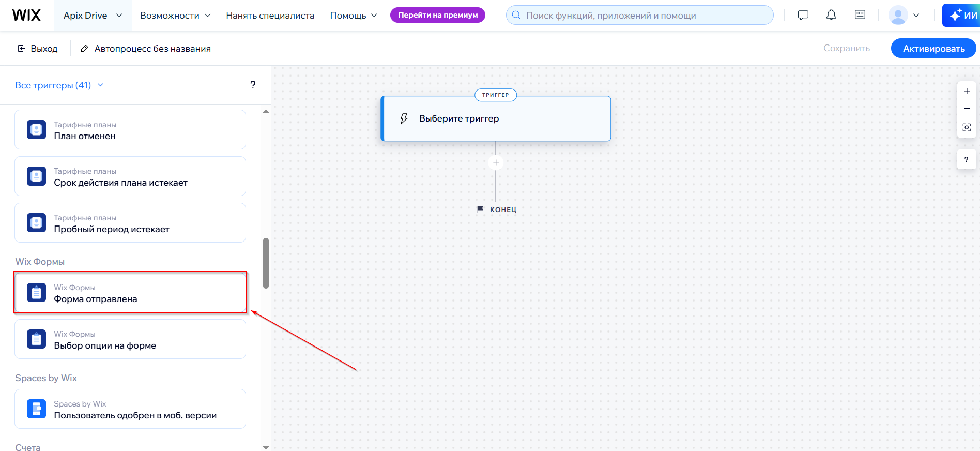The image size is (980, 451).
Task: Choose "Пользователь одобрен в моб. версии" trigger
Action: click(x=130, y=409)
